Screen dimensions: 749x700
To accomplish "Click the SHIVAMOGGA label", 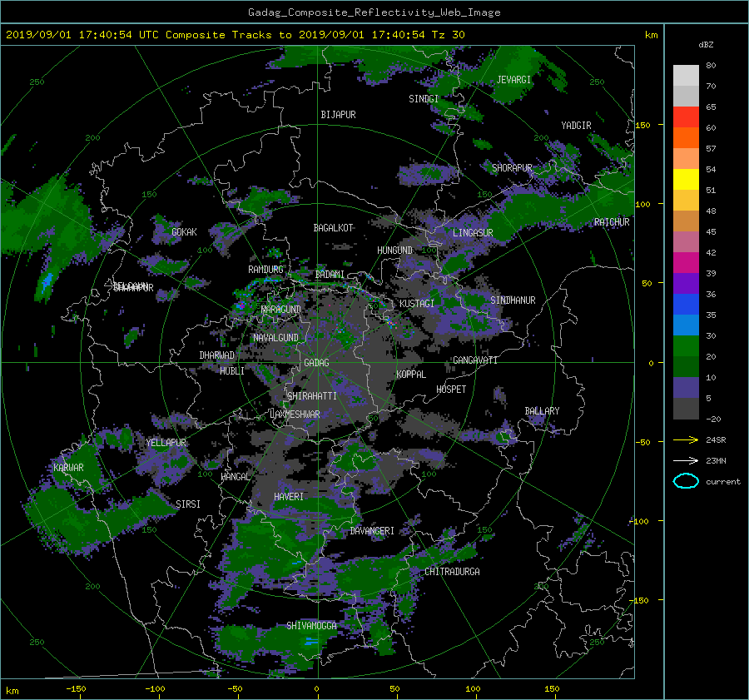I will coord(311,626).
